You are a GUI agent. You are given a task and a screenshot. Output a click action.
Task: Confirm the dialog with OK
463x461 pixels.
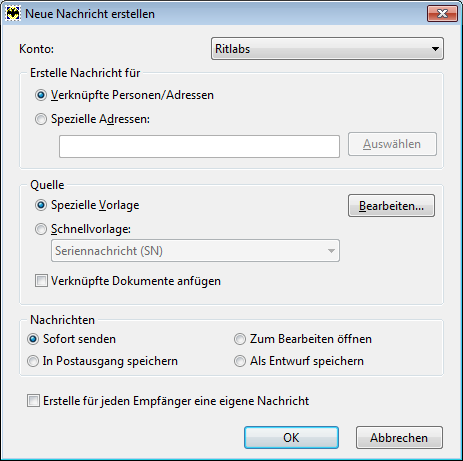tap(291, 437)
